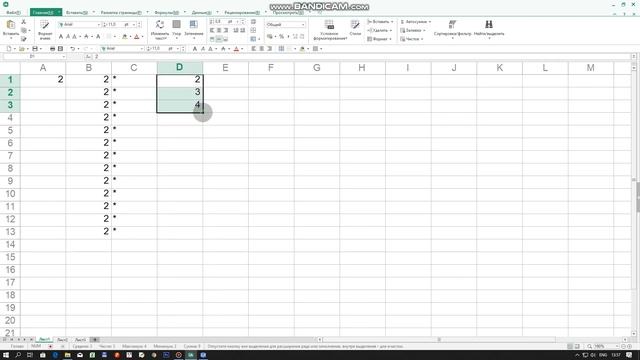Click the add new sheet icon
The height and width of the screenshot is (360, 640).
click(94, 340)
